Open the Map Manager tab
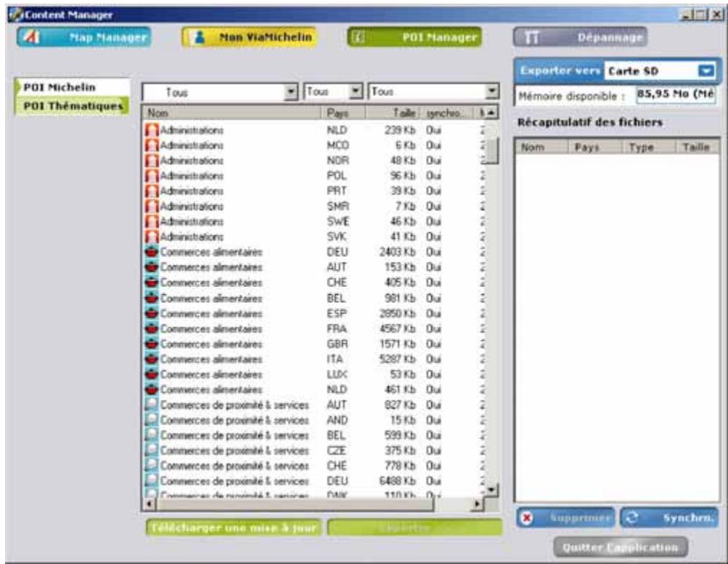 click(84, 37)
